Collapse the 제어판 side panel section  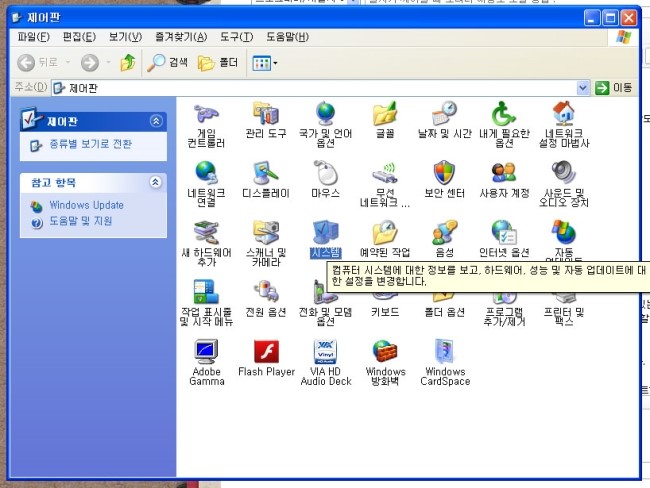[155, 121]
